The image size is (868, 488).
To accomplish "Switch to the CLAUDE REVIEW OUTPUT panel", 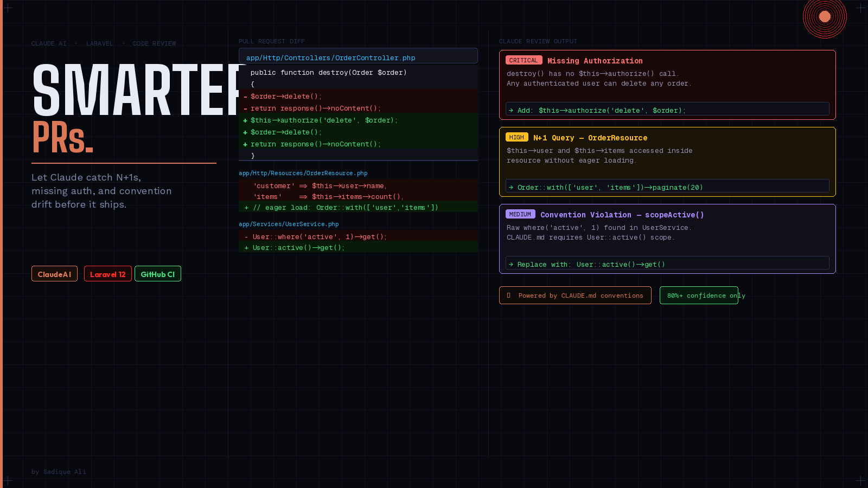I will tap(538, 41).
